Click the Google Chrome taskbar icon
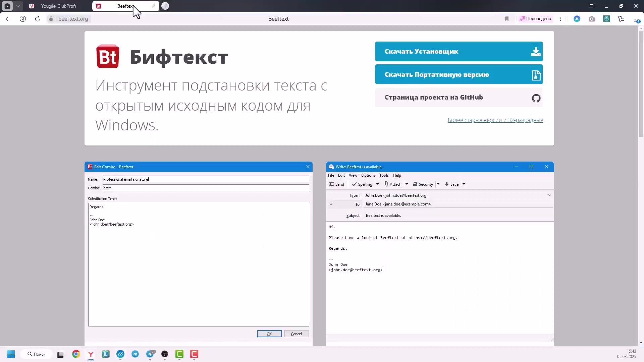 coord(76,354)
